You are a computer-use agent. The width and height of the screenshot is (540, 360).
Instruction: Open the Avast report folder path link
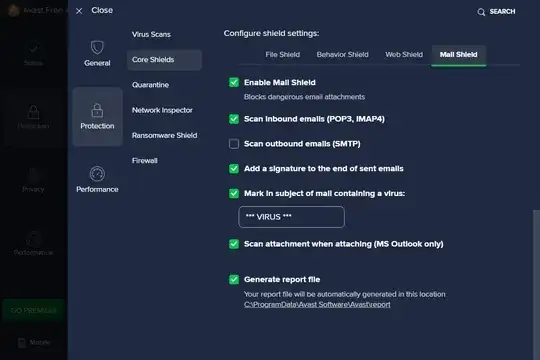coord(317,305)
